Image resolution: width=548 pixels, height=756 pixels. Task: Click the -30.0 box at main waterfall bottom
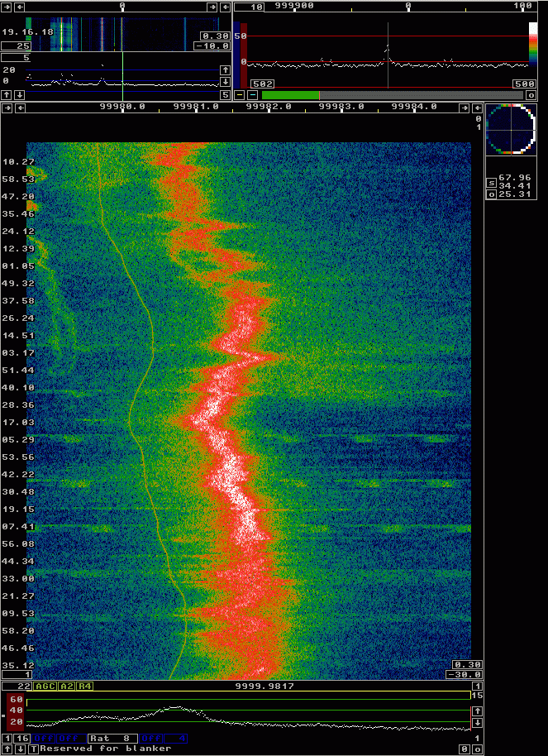tap(463, 675)
